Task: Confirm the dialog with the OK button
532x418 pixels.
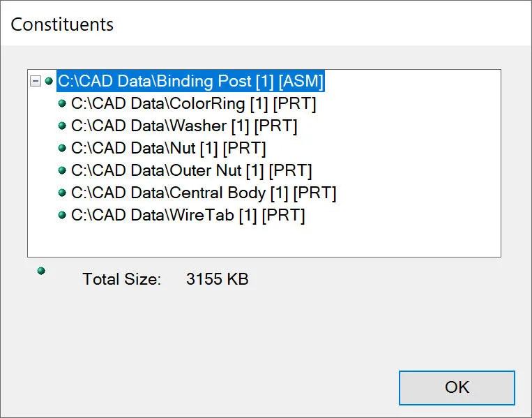Action: pos(457,388)
